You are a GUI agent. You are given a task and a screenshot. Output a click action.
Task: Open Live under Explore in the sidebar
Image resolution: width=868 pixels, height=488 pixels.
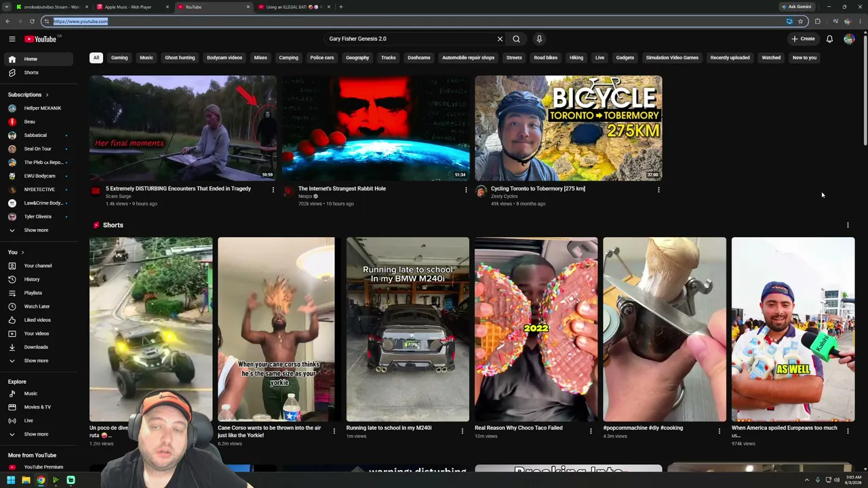[38, 420]
